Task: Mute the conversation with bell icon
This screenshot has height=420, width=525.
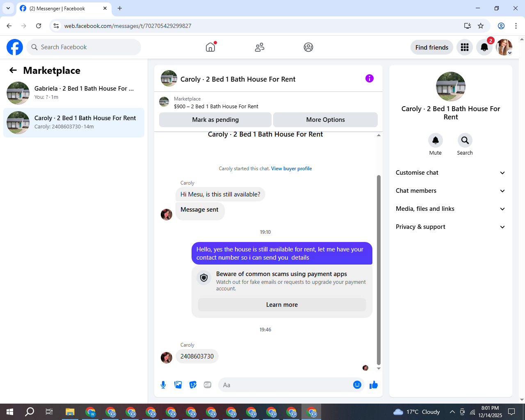Action: (x=436, y=140)
